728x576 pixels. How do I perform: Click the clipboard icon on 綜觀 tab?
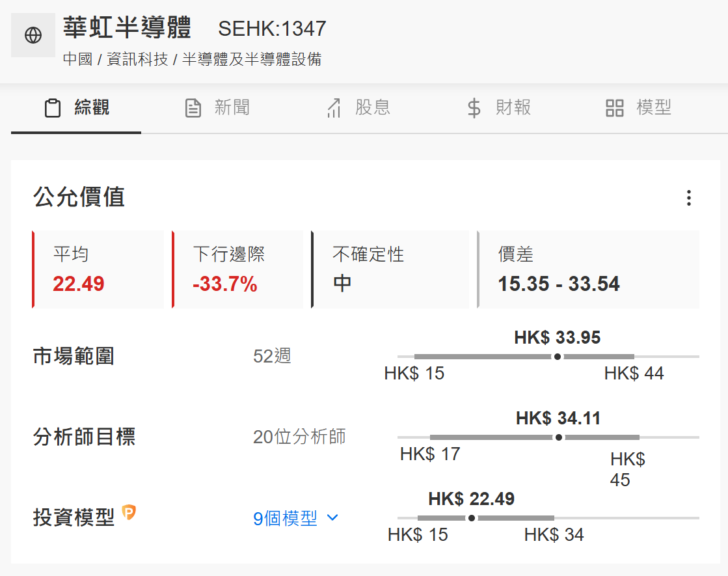[53, 108]
